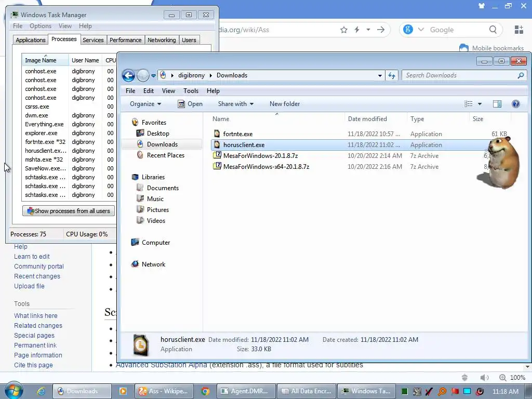
Task: Open Task Manager Options menu
Action: pyautogui.click(x=41, y=26)
